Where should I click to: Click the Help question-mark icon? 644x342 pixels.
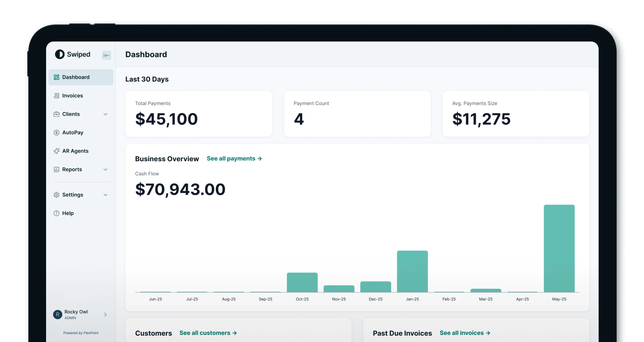(56, 213)
